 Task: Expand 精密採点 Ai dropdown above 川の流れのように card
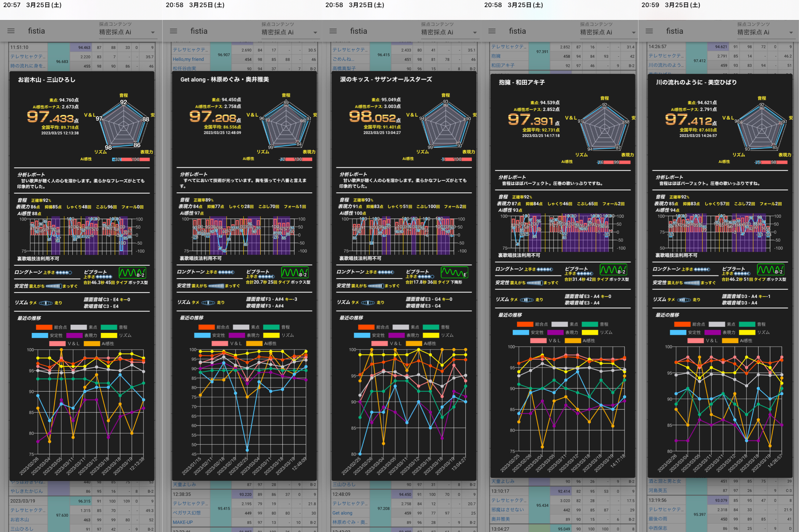pyautogui.click(x=765, y=32)
